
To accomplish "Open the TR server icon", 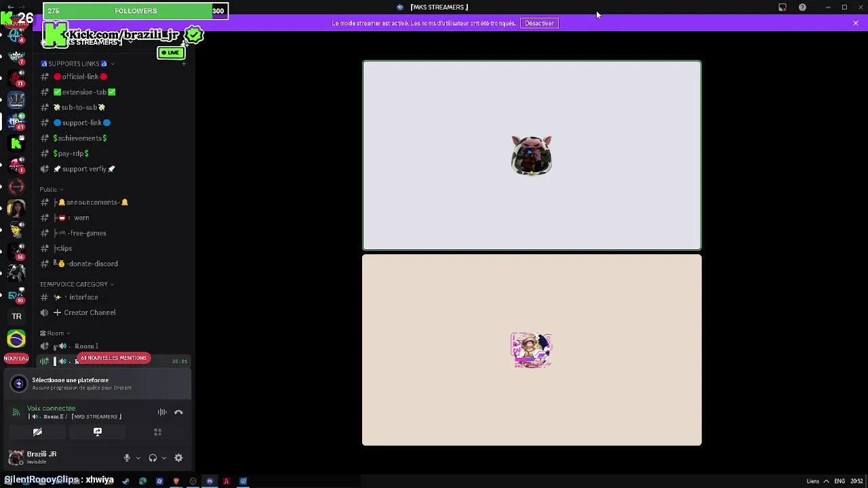I will click(16, 317).
